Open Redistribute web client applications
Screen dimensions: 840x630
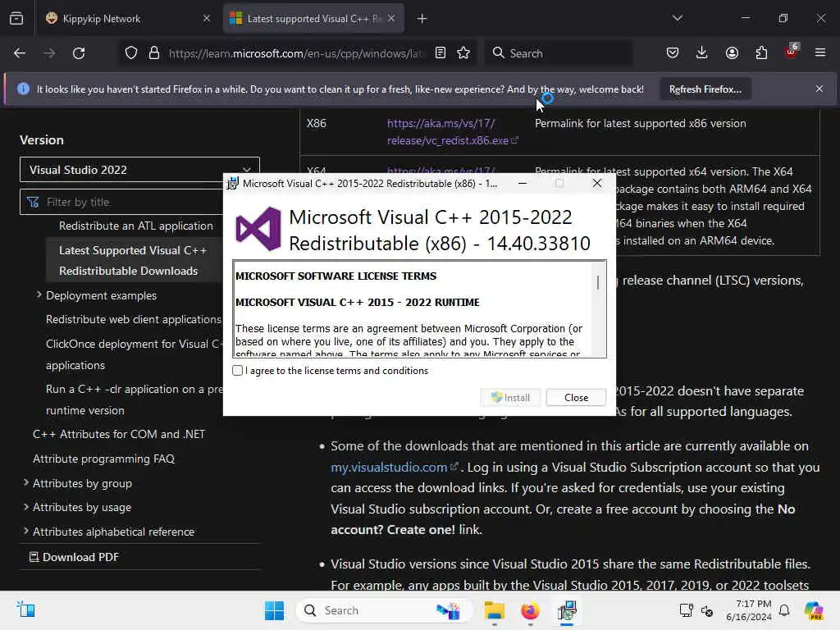click(x=134, y=319)
